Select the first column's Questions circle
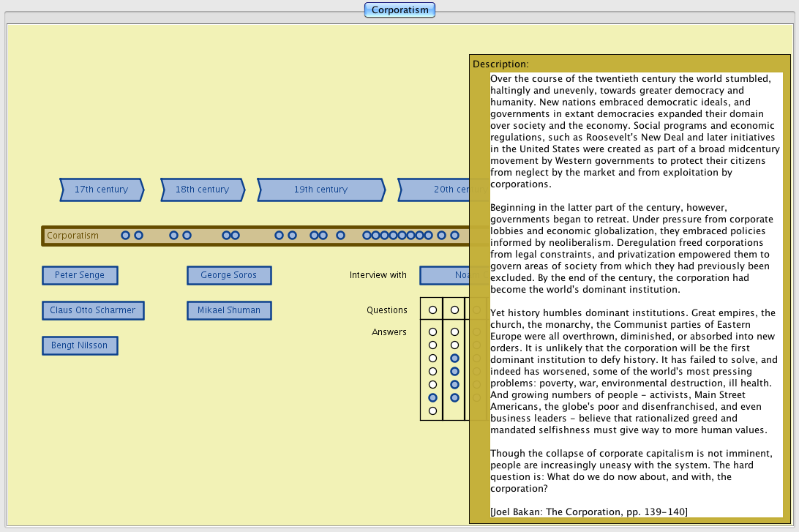This screenshot has height=532, width=799. (x=432, y=310)
